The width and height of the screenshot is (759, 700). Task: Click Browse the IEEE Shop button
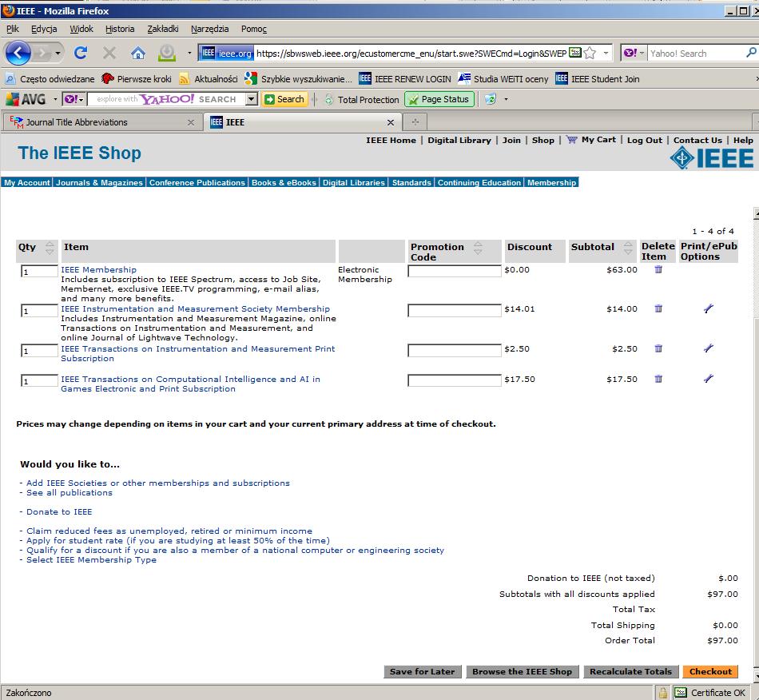(x=522, y=671)
